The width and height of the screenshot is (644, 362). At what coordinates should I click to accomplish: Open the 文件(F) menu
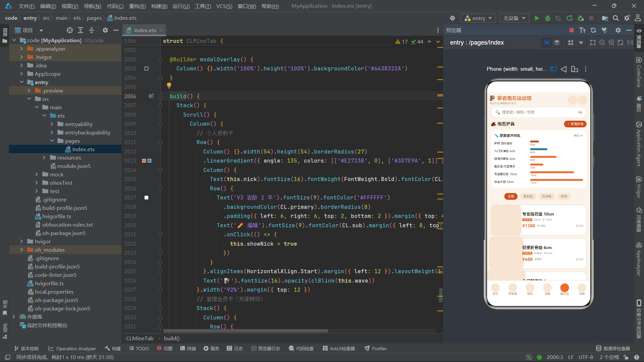click(x=27, y=6)
